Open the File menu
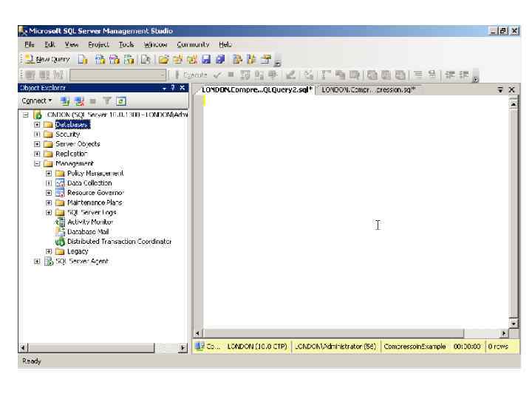 coord(29,44)
